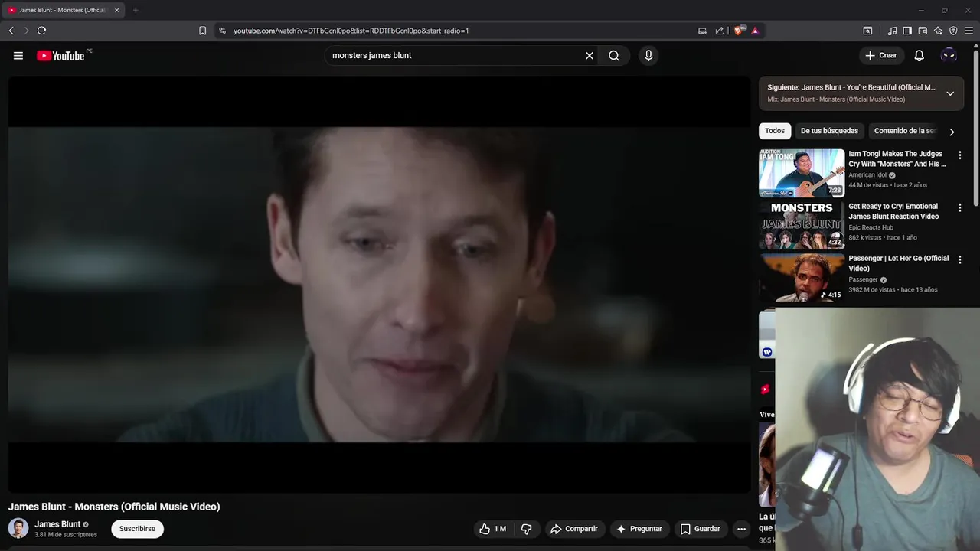Dislike the video with thumbs down
The height and width of the screenshot is (551, 980).
click(527, 529)
